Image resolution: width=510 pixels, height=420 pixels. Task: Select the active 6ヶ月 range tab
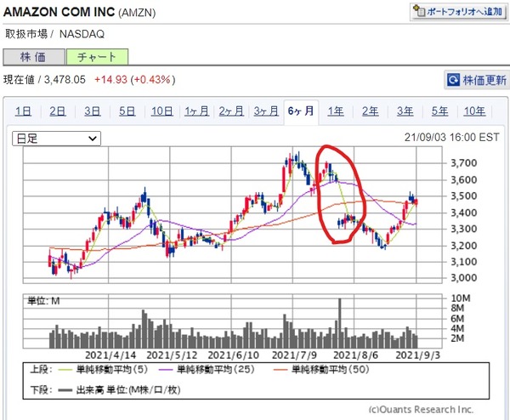click(x=301, y=111)
